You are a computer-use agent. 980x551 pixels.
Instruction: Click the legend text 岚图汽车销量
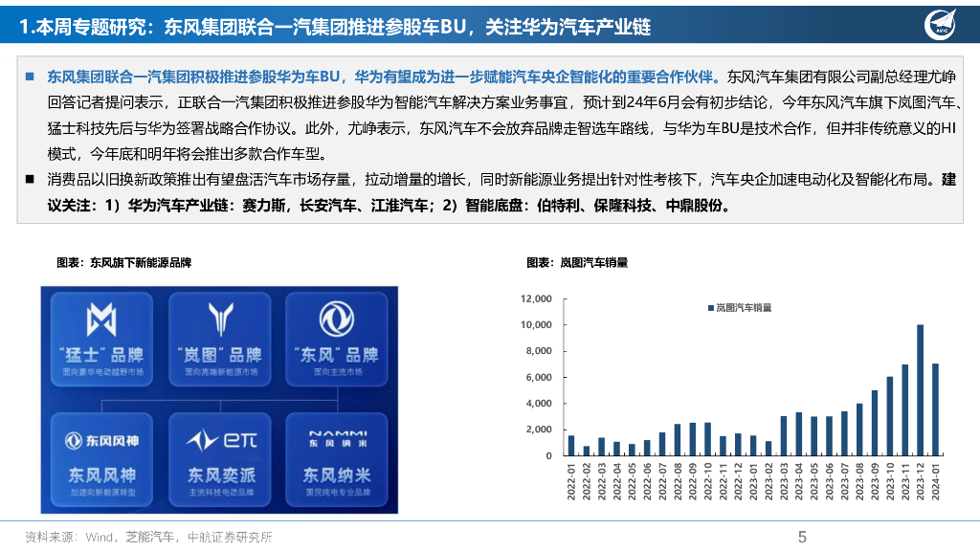pyautogui.click(x=744, y=308)
